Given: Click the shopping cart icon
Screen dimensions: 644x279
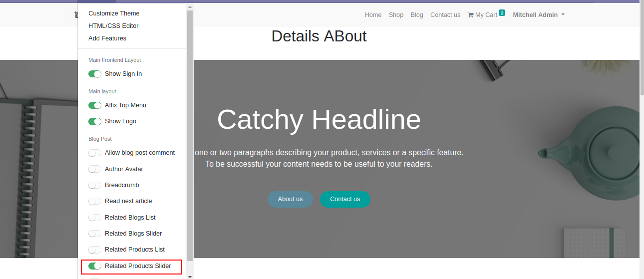Looking at the screenshot, I should click(470, 15).
